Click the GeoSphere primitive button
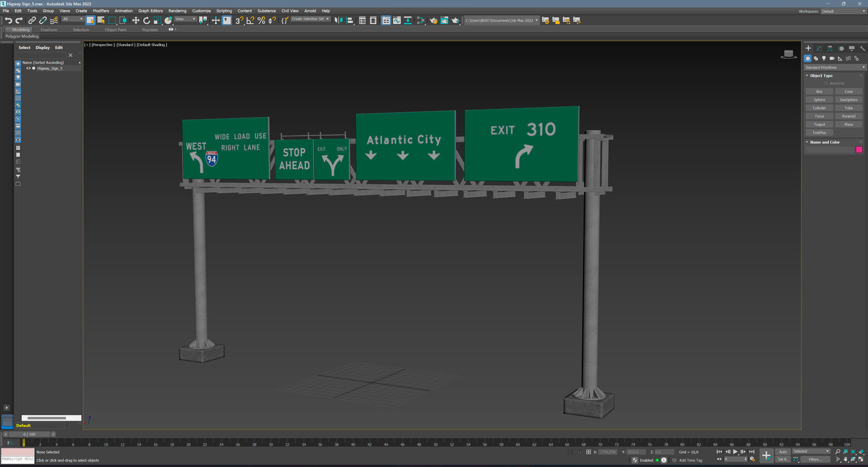The height and width of the screenshot is (467, 868). 849,100
